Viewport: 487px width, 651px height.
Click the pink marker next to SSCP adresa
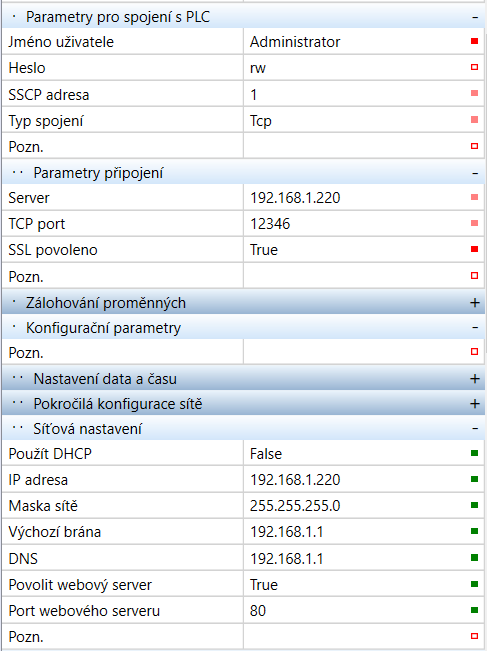click(x=475, y=93)
